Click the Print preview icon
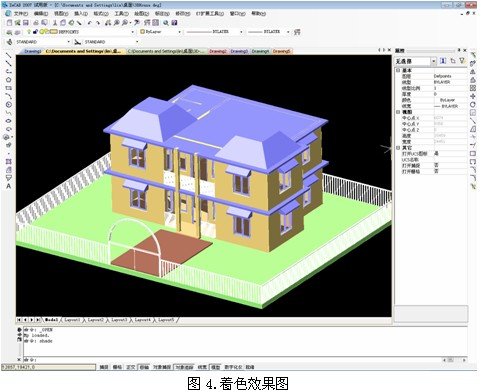The height and width of the screenshot is (392, 492). (44, 23)
